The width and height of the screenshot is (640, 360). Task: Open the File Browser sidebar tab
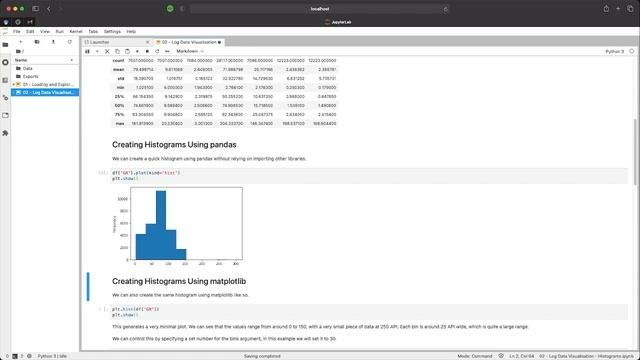[5, 44]
